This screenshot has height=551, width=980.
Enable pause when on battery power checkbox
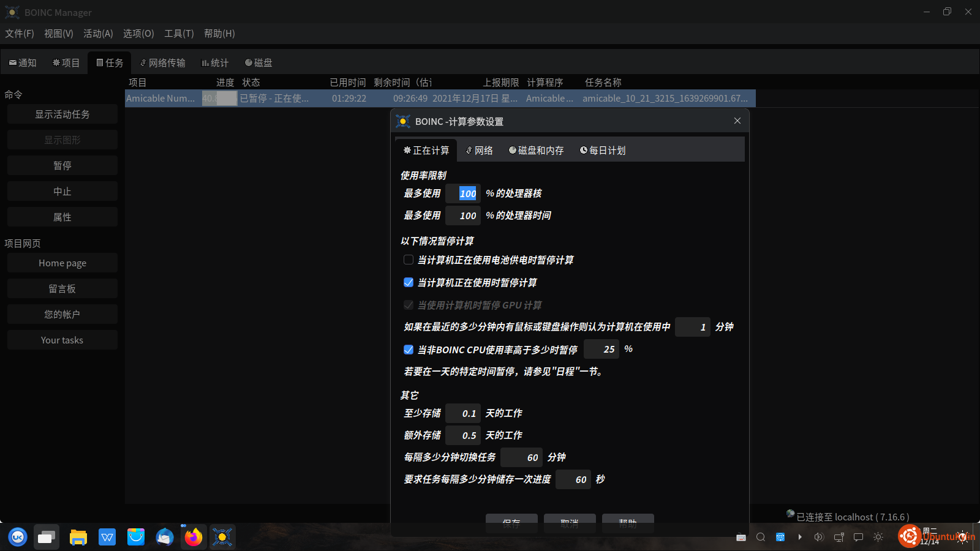click(x=409, y=260)
